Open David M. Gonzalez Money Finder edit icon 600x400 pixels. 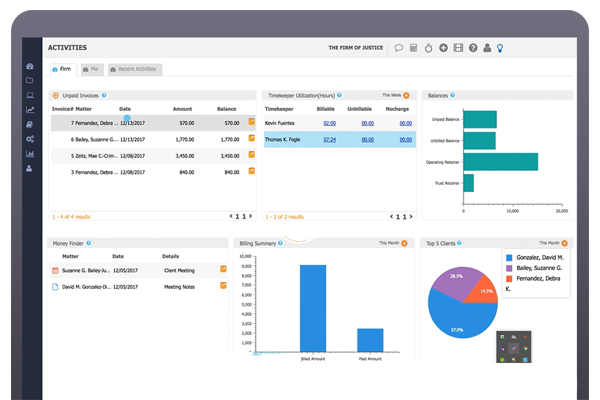(x=223, y=286)
